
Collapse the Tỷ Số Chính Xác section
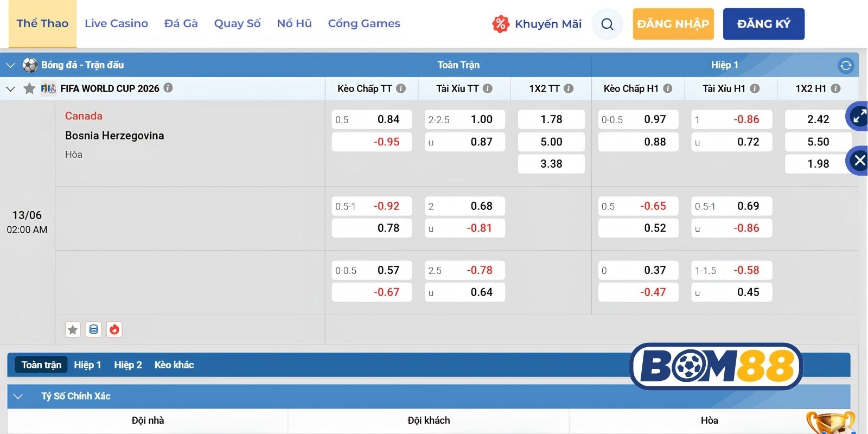pyautogui.click(x=18, y=397)
